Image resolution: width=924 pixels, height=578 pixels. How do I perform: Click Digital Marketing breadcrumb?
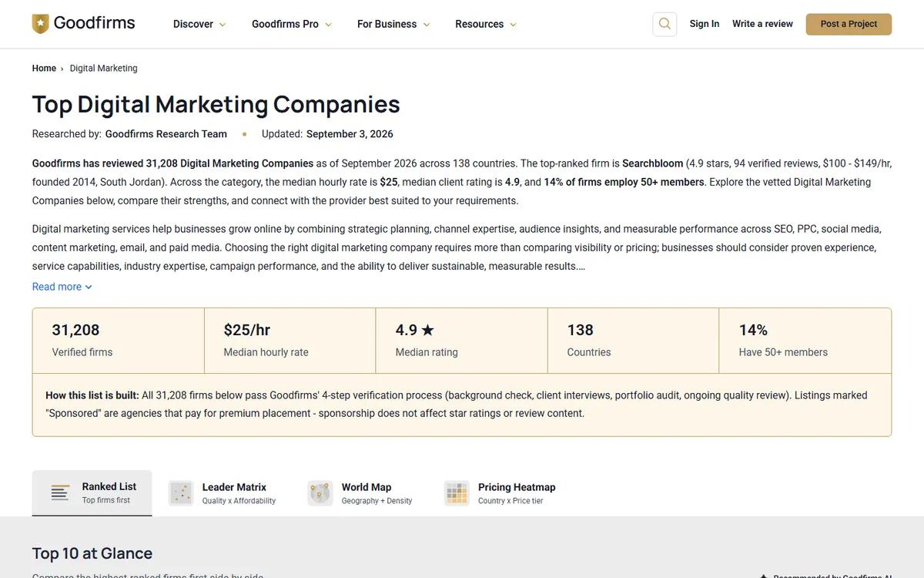104,68
